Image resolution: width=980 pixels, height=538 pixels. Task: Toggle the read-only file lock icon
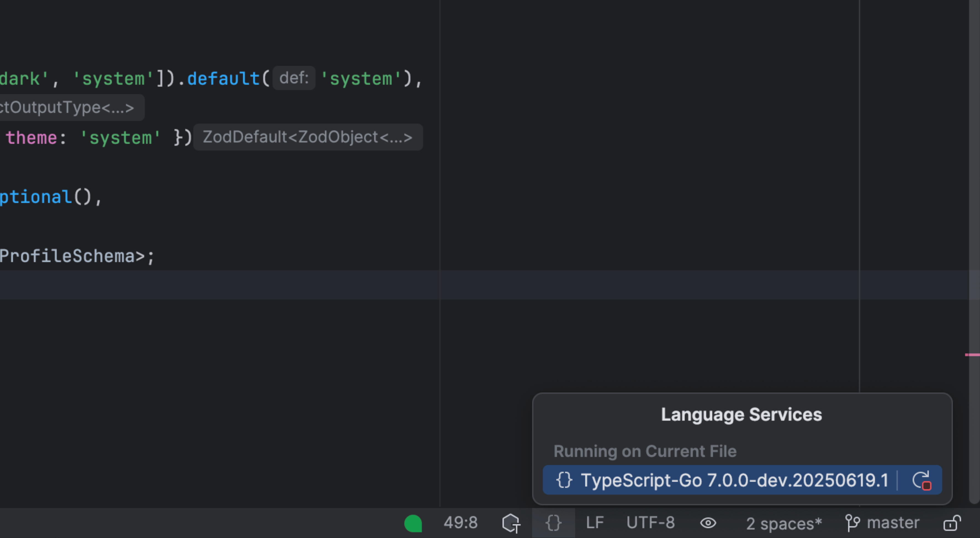pyautogui.click(x=952, y=523)
